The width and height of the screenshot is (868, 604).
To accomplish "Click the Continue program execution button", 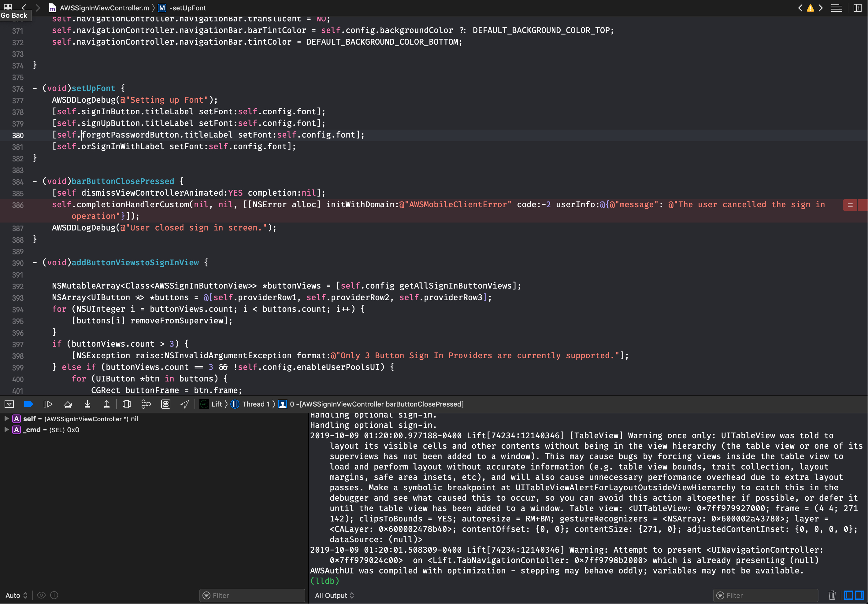I will 48,404.
